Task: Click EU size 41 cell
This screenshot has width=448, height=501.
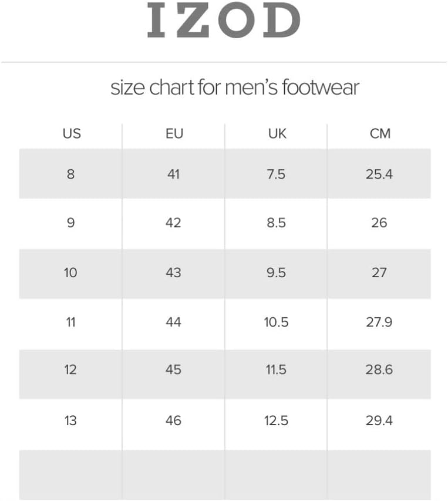Action: click(173, 174)
